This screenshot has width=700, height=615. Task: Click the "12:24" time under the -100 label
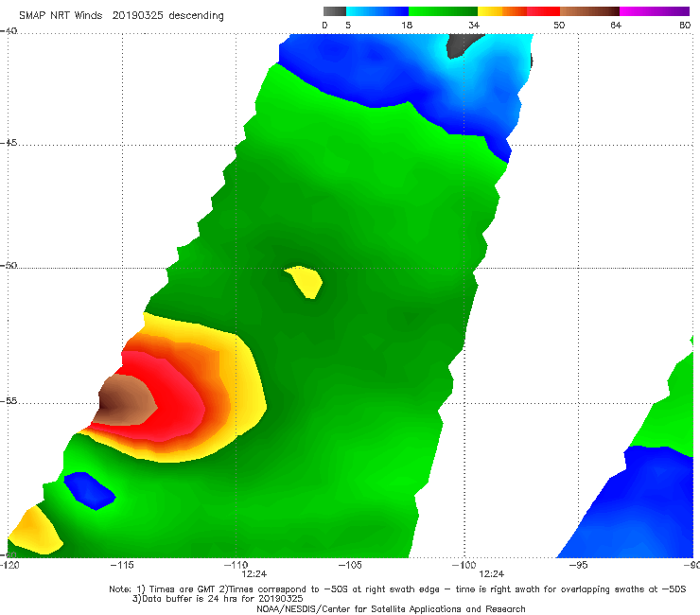[x=492, y=574]
